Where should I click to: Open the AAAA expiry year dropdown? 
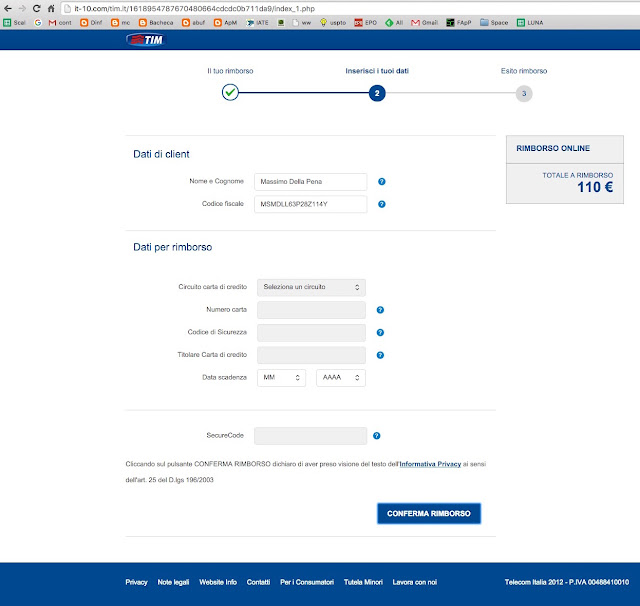tap(341, 378)
